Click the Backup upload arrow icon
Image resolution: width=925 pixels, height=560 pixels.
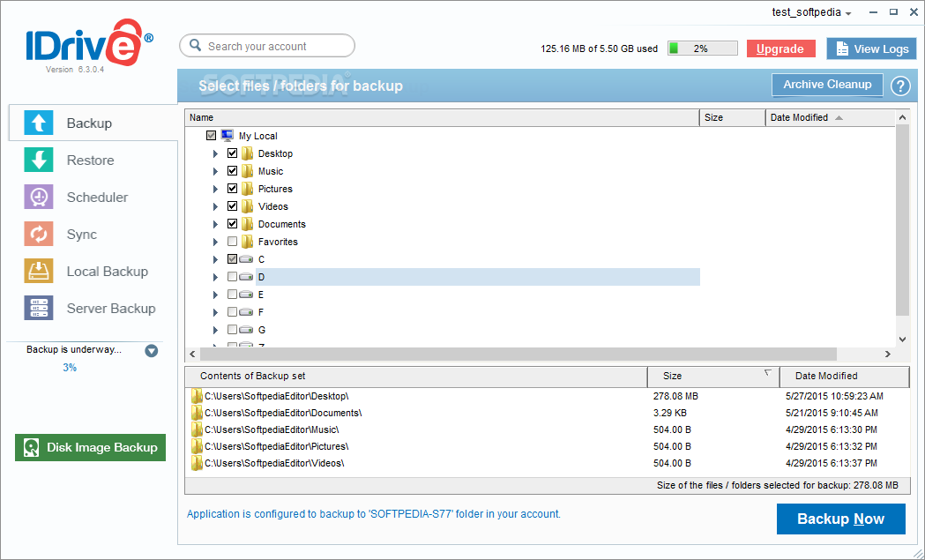click(x=38, y=123)
